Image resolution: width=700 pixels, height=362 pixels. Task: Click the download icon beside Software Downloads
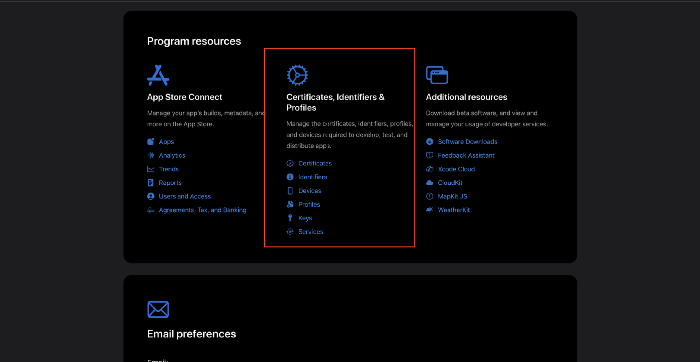[x=429, y=141]
